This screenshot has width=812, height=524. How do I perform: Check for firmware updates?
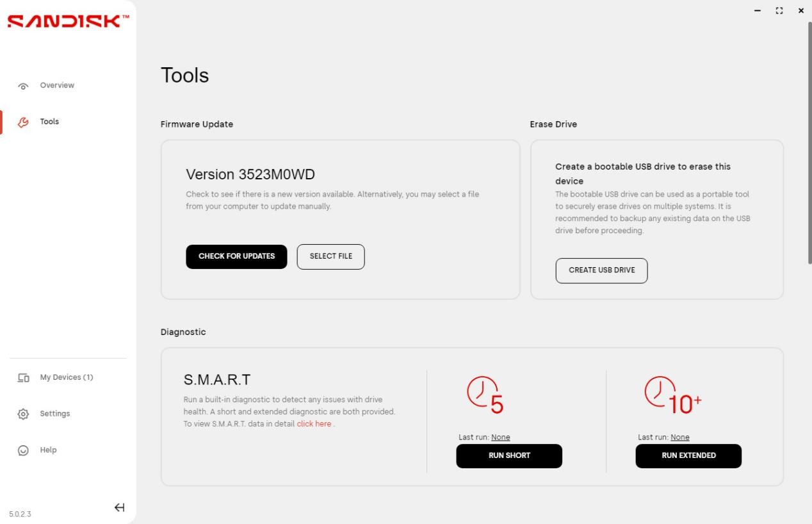236,256
